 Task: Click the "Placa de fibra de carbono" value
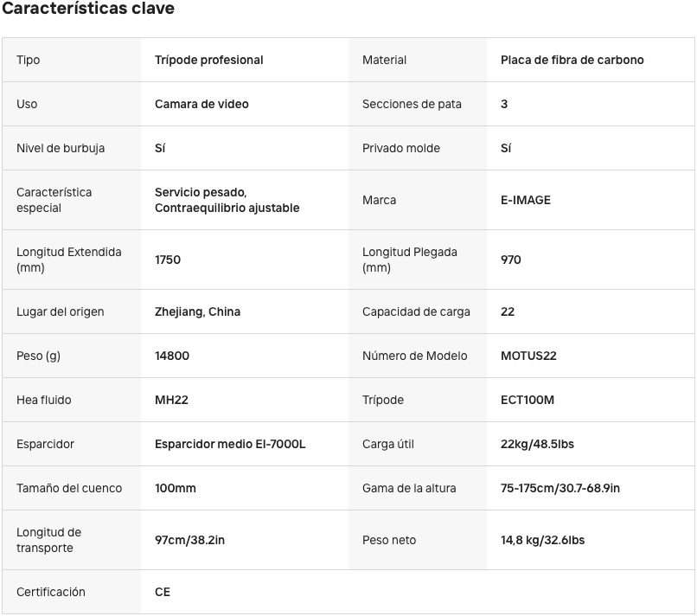572,60
